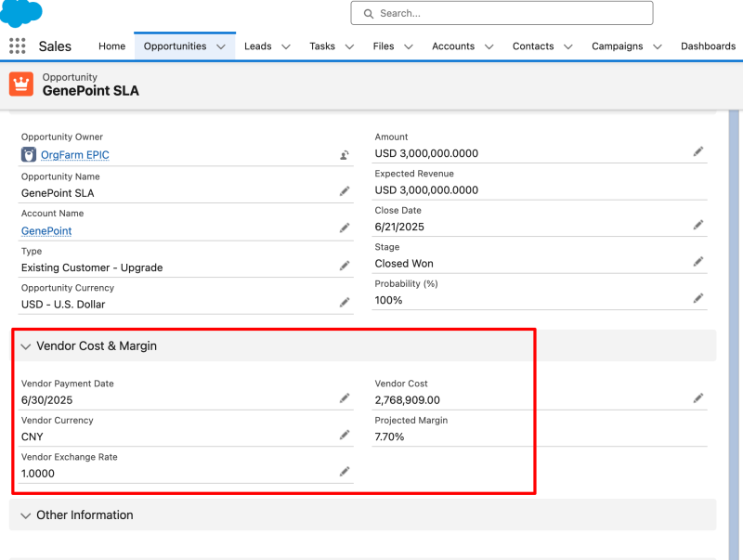Edit Opportunity Currency pencil icon
This screenshot has height=560, width=743.
pos(345,302)
